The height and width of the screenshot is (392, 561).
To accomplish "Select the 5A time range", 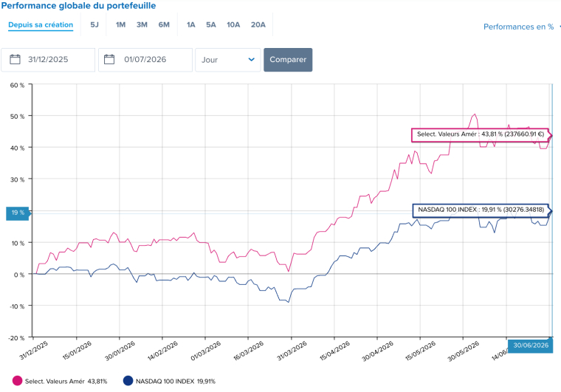I will (x=210, y=24).
